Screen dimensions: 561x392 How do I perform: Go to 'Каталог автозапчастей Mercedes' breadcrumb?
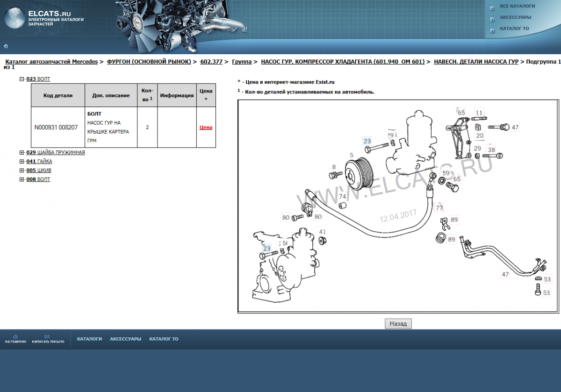51,62
